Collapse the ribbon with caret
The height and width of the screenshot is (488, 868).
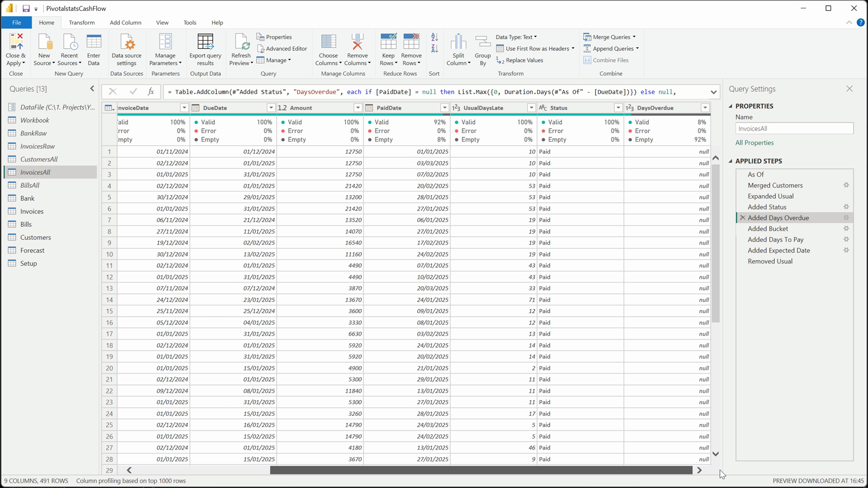(849, 22)
